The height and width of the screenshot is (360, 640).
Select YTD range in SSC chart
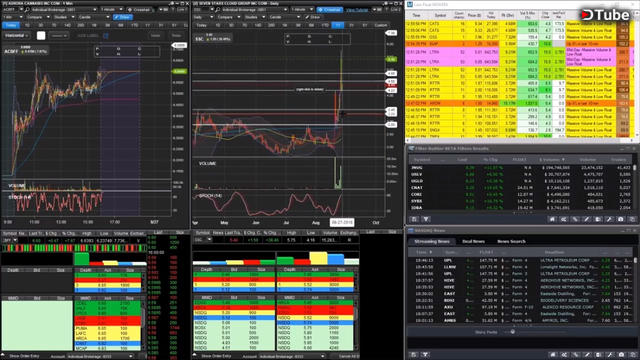[325, 25]
